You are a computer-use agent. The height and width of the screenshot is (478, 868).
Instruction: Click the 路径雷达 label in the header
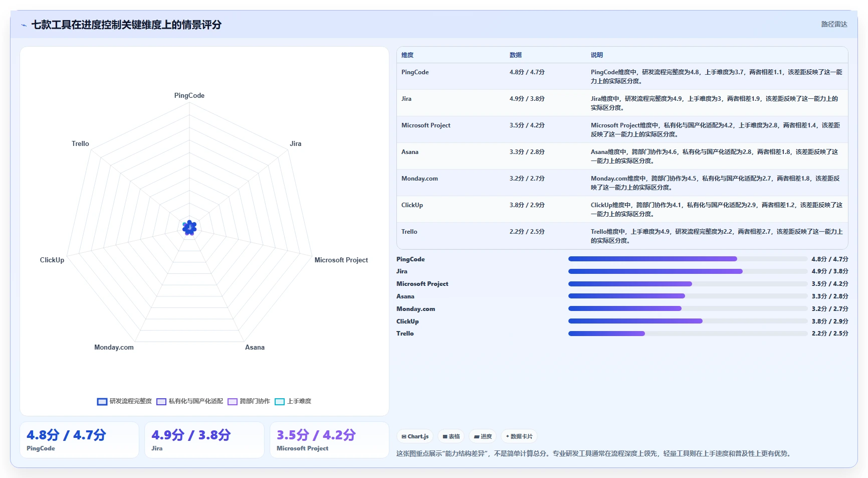[x=834, y=24]
